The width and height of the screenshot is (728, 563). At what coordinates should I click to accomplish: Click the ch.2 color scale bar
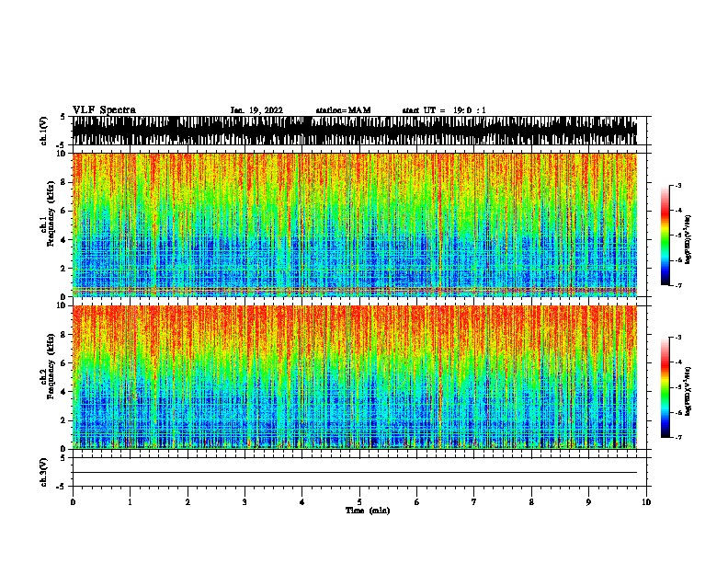(665, 387)
